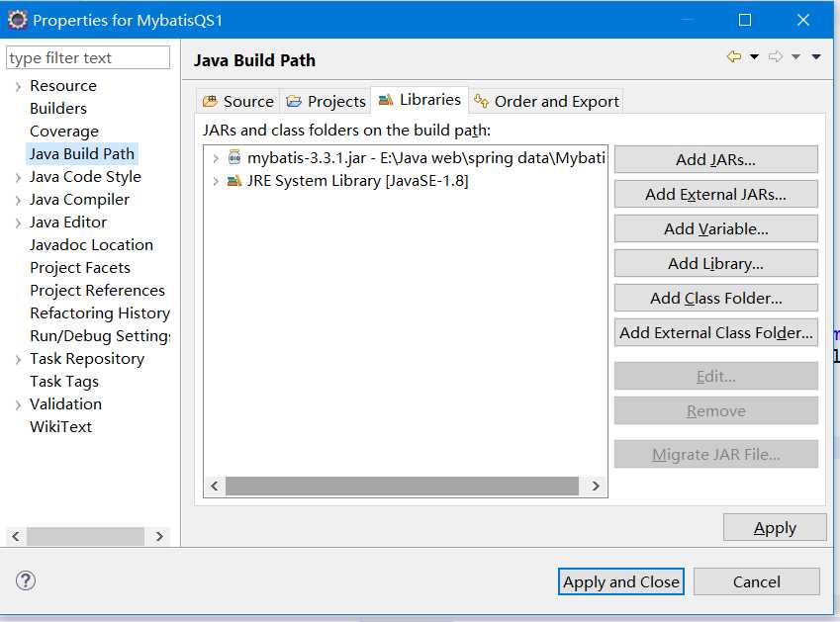Click right arrow of left tree scrollbar

click(159, 536)
